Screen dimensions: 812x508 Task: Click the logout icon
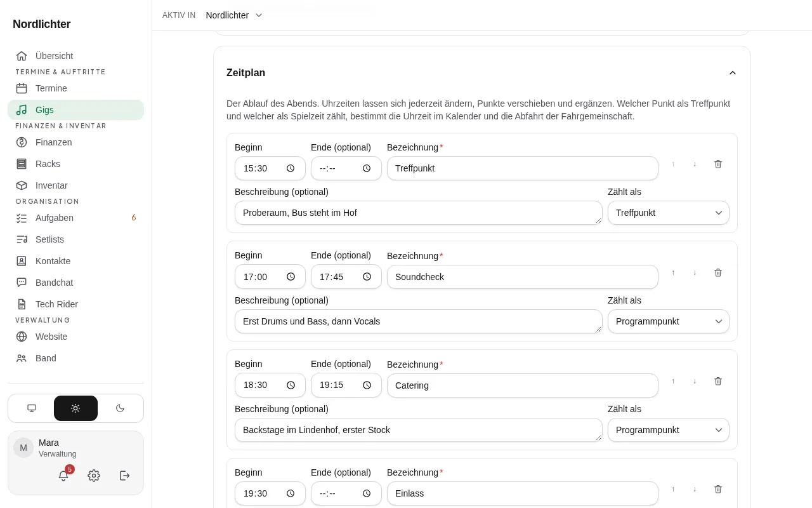tap(125, 476)
